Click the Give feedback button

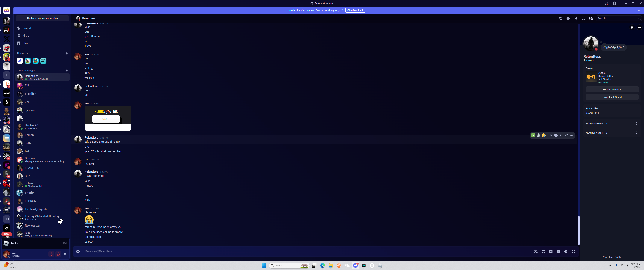pos(355,10)
